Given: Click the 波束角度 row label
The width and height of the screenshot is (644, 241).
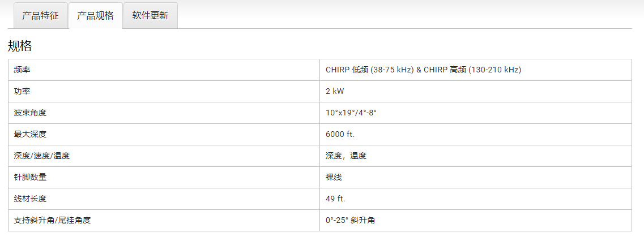Looking at the screenshot, I should (30, 113).
